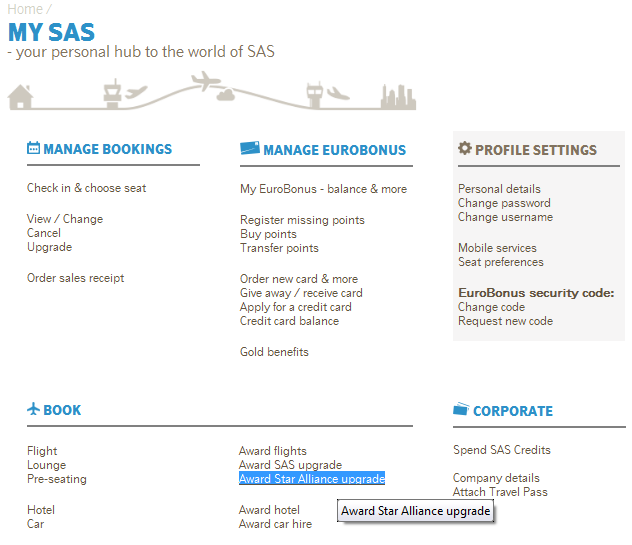The height and width of the screenshot is (545, 632).
Task: Open Transfer points link
Action: (x=279, y=248)
